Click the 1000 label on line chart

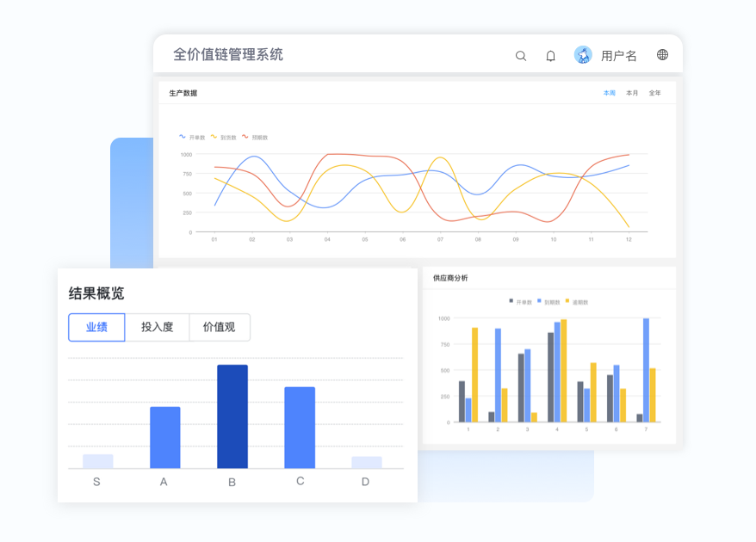[x=186, y=155]
